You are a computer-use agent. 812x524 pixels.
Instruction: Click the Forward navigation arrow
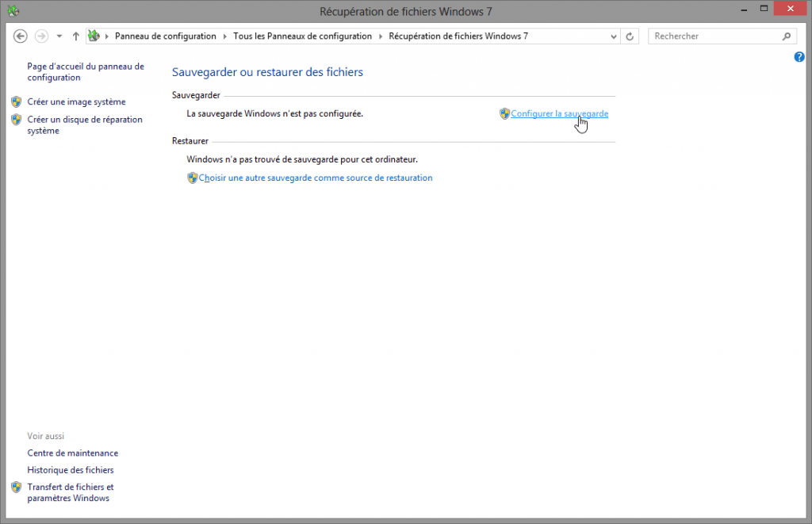[x=41, y=36]
